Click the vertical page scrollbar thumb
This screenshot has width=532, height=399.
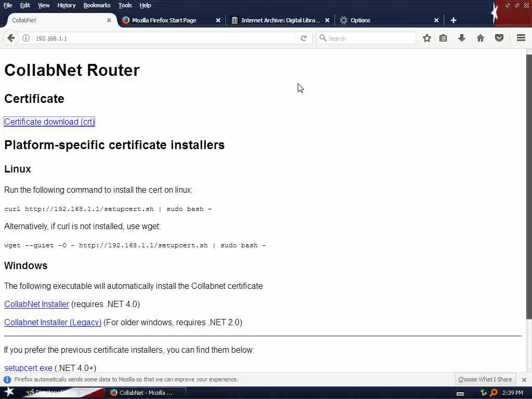pyautogui.click(x=529, y=187)
